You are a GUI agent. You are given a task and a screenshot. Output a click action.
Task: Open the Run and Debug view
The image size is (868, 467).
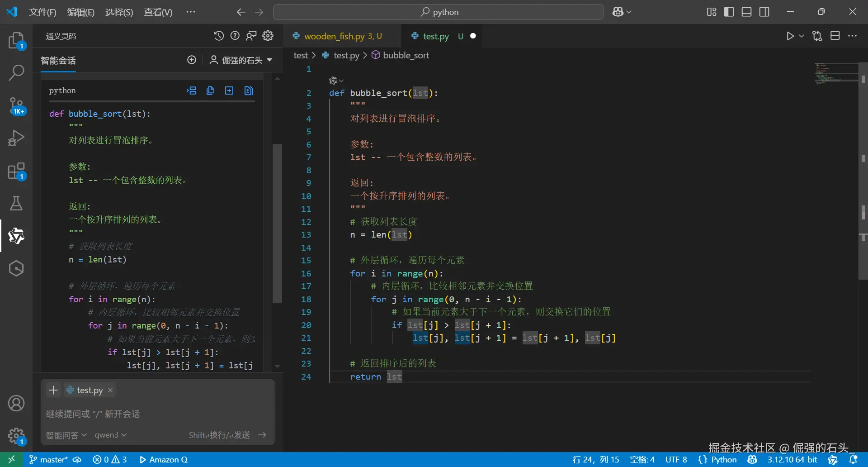pos(16,138)
